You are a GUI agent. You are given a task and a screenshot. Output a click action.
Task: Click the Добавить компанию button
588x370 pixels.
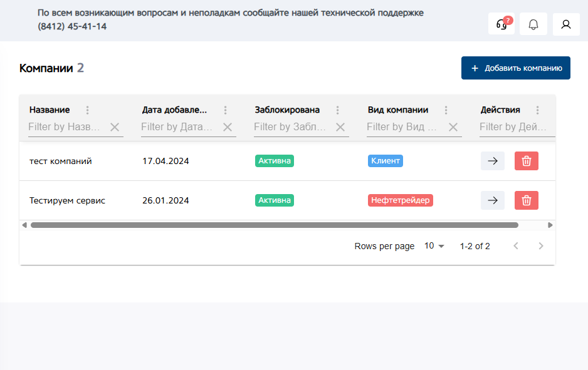(x=516, y=68)
